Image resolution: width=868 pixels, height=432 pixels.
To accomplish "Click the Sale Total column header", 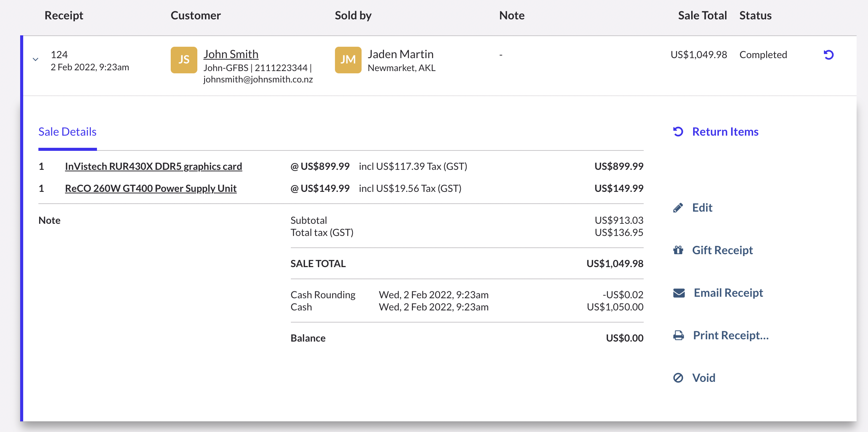I will [702, 16].
